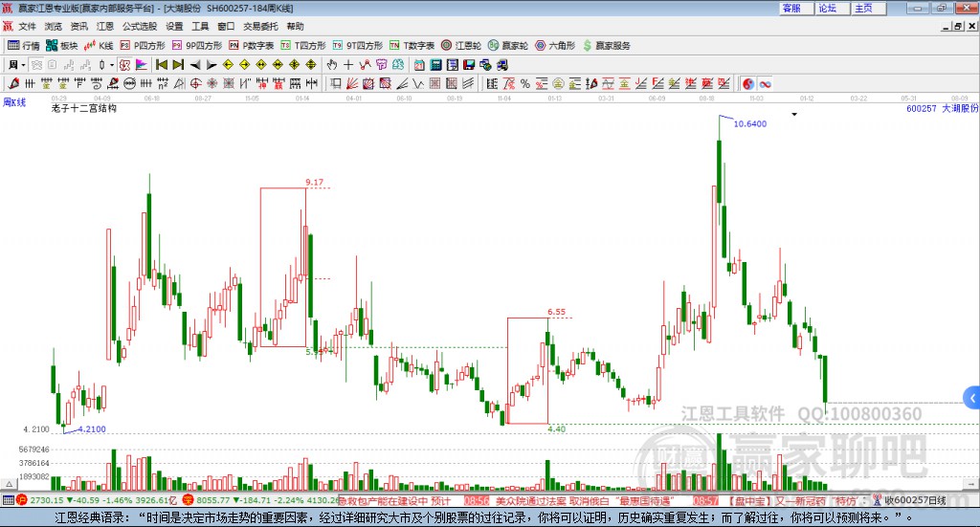Open the 9P四方形 tool
The width and height of the screenshot is (980, 527).
pyautogui.click(x=197, y=46)
